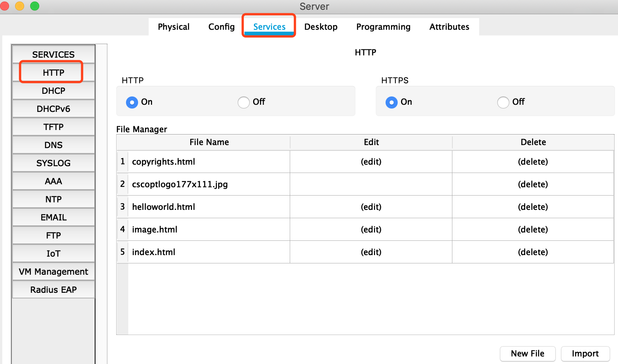Screen dimensions: 618x364
Task: Select the HTTPS On radio button
Action: [x=392, y=102]
